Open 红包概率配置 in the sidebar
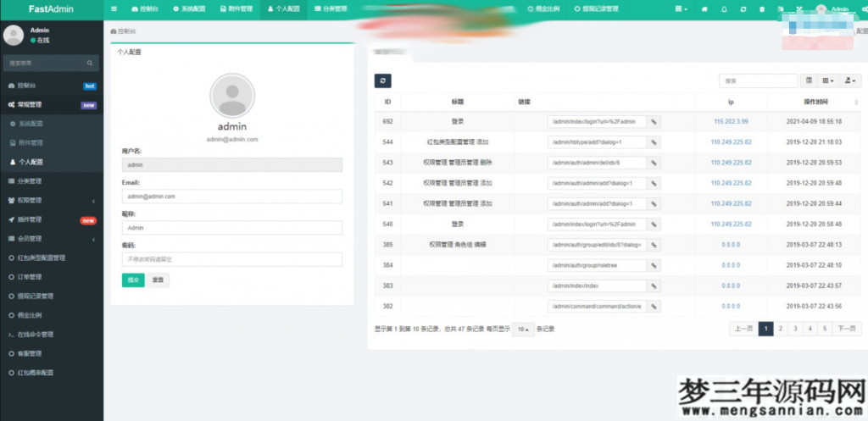The height and width of the screenshot is (421, 868). click(52, 373)
